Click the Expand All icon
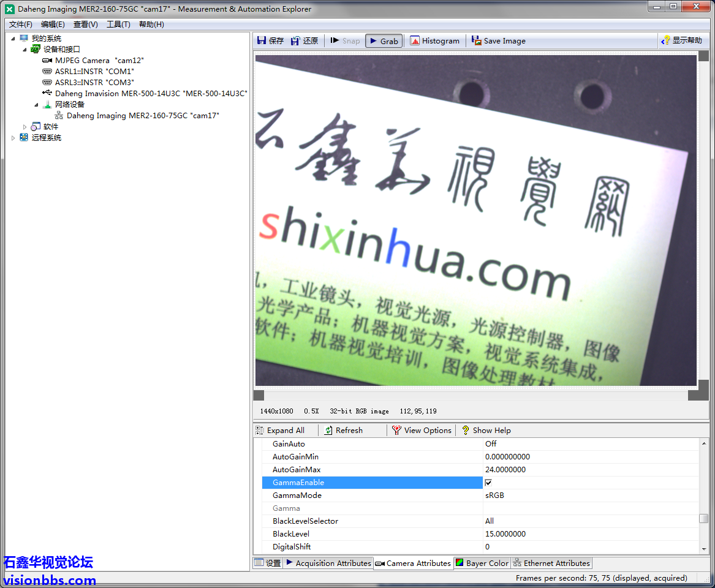The height and width of the screenshot is (588, 715). coord(260,431)
